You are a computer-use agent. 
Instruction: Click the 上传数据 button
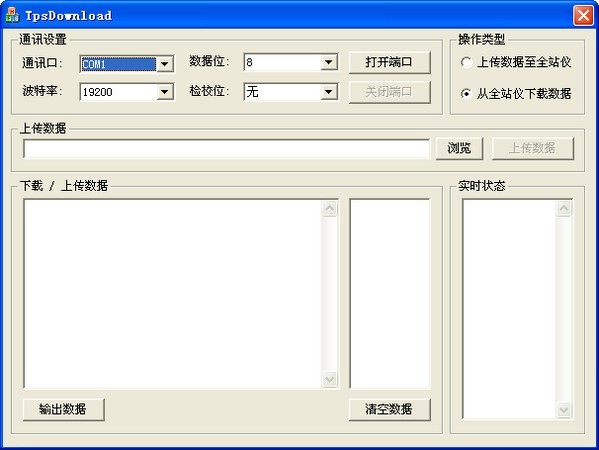coord(533,148)
